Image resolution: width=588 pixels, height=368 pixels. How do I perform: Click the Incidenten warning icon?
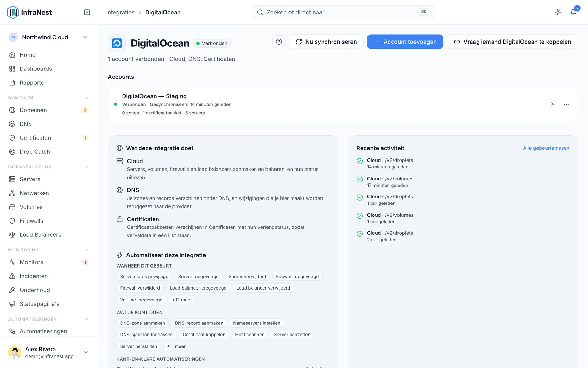tap(12, 276)
